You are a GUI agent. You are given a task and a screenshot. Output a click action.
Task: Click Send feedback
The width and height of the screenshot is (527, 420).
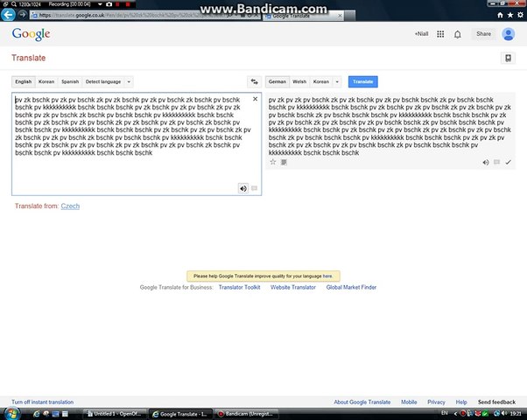coord(496,402)
